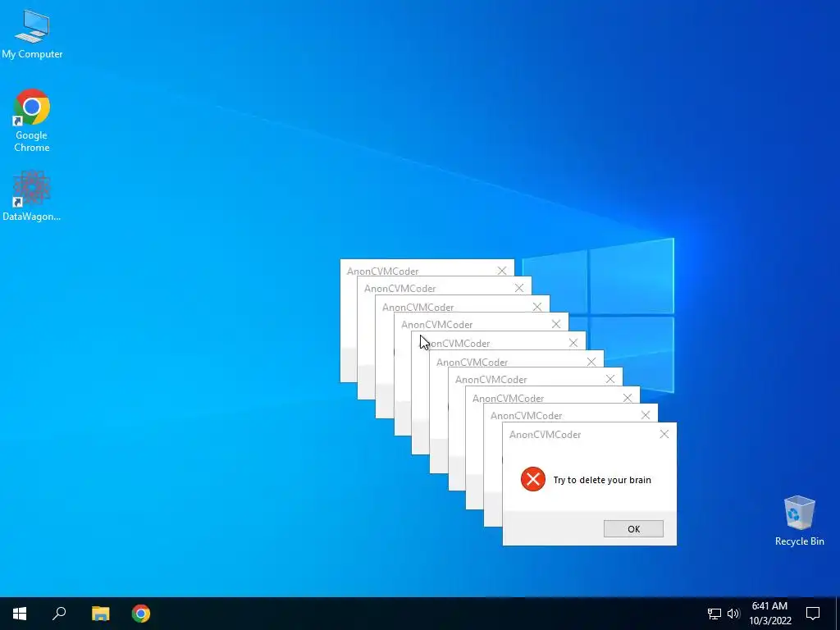Open the Windows Start menu
840x630 pixels.
tap(20, 614)
